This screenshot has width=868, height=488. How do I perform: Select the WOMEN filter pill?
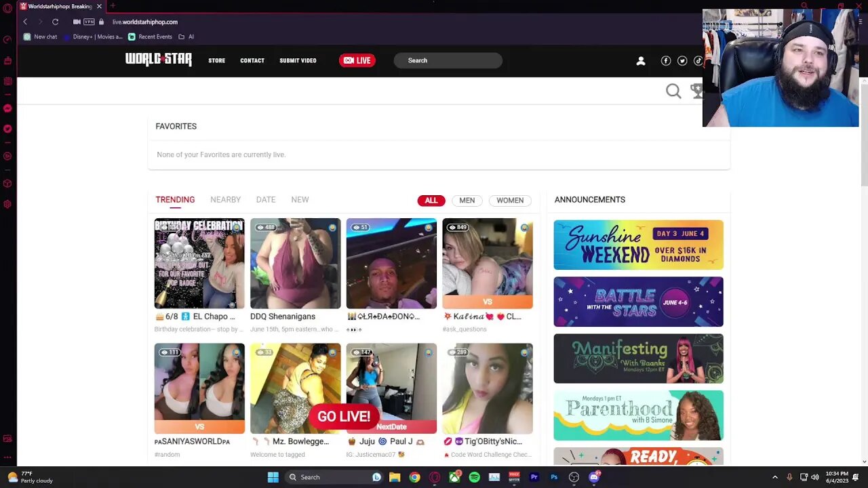tap(510, 201)
